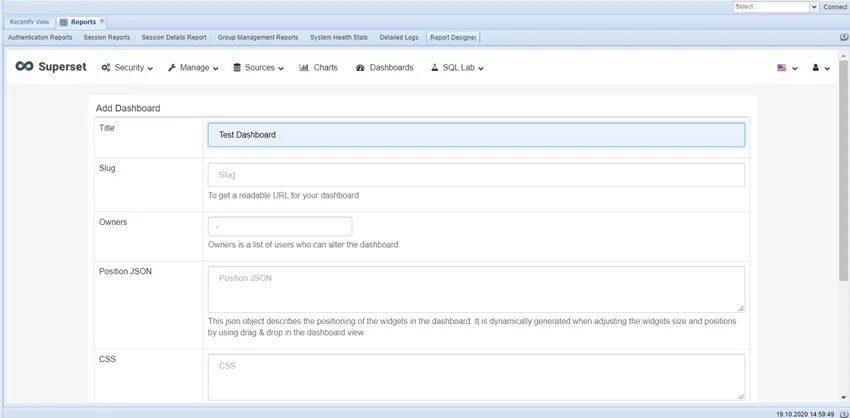Open Group Management Reports tab
Screen dimensions: 850x418
tap(258, 37)
